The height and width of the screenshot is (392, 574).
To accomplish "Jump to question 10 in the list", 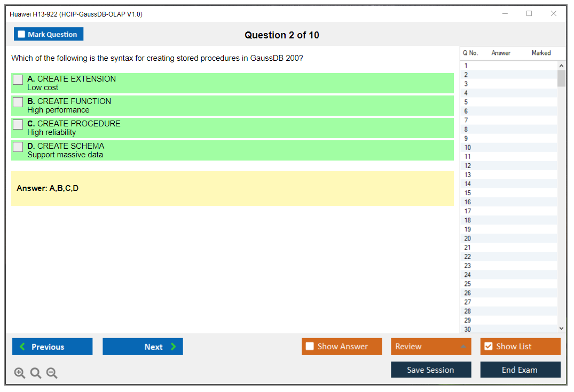I will (x=468, y=148).
